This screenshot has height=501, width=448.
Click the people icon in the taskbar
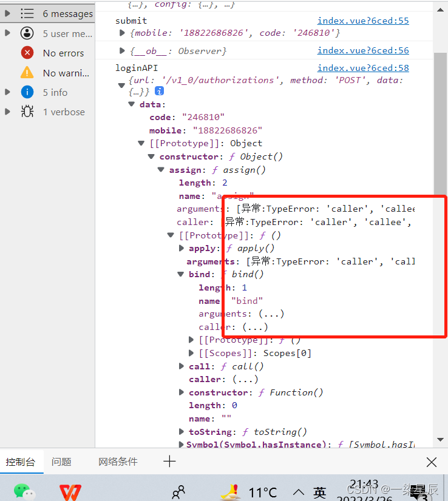pos(178,492)
